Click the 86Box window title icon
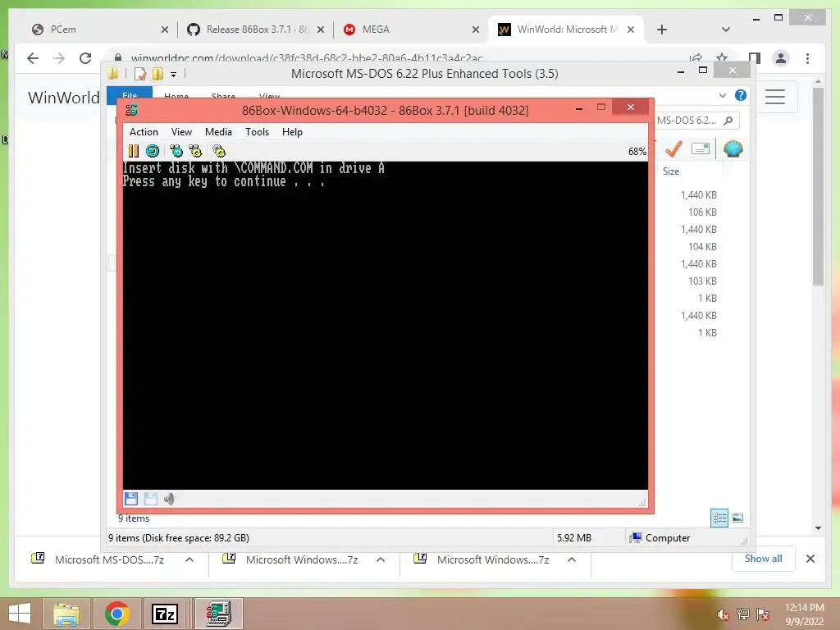Viewport: 840px width, 630px height. [131, 111]
